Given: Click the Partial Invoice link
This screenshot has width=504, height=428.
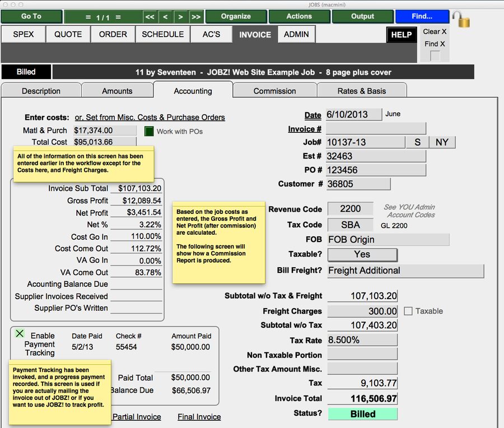Looking at the screenshot, I should pos(137,417).
